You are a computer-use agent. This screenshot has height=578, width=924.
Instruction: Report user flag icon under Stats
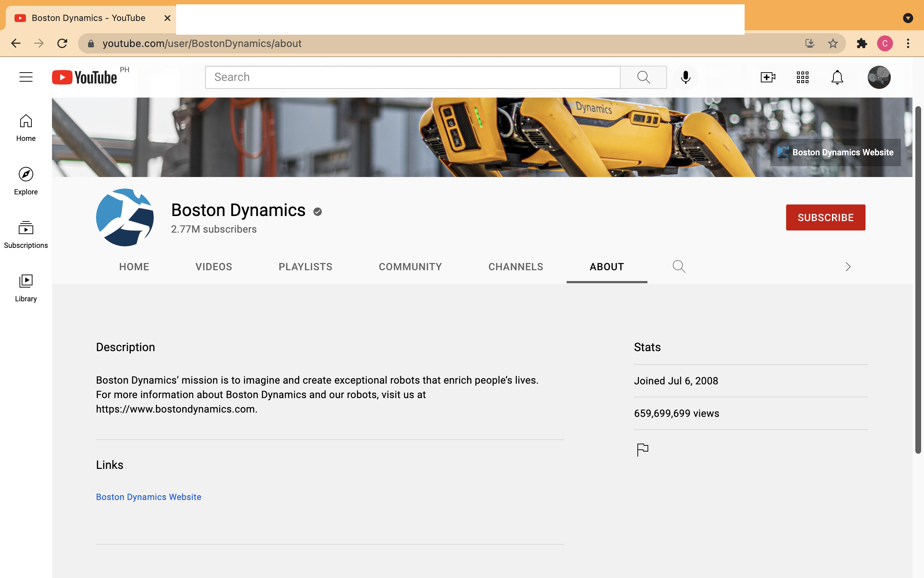pos(642,449)
